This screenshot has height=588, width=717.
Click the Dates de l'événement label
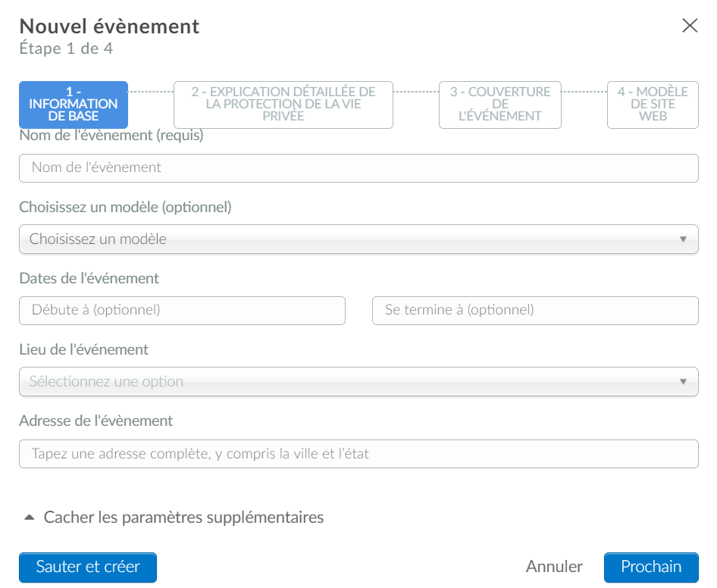point(89,278)
